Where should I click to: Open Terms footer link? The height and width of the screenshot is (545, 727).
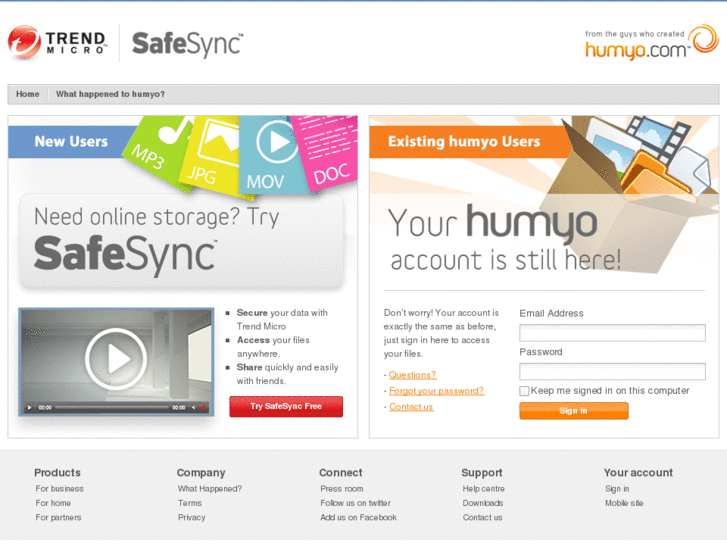tap(190, 503)
